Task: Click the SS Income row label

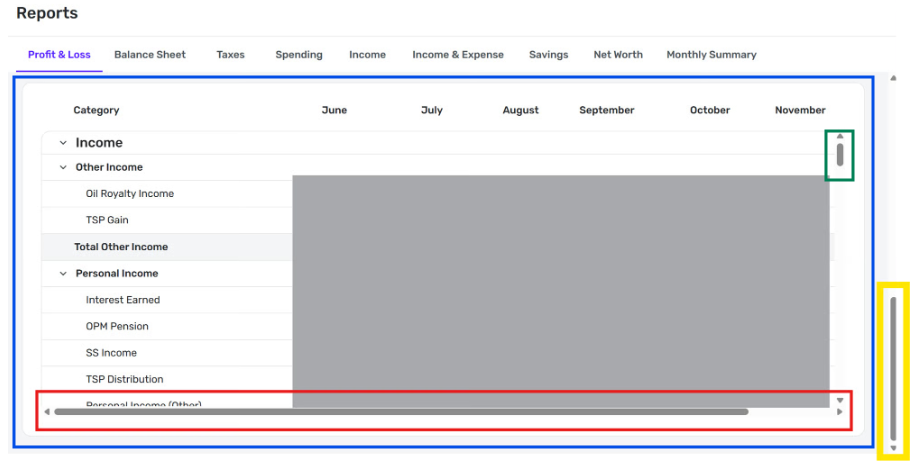Action: point(111,353)
